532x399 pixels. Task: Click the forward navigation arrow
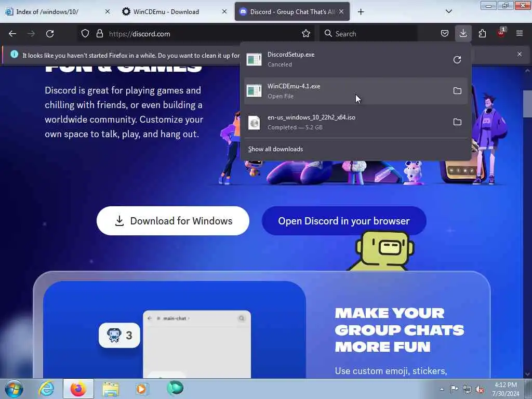(x=31, y=34)
